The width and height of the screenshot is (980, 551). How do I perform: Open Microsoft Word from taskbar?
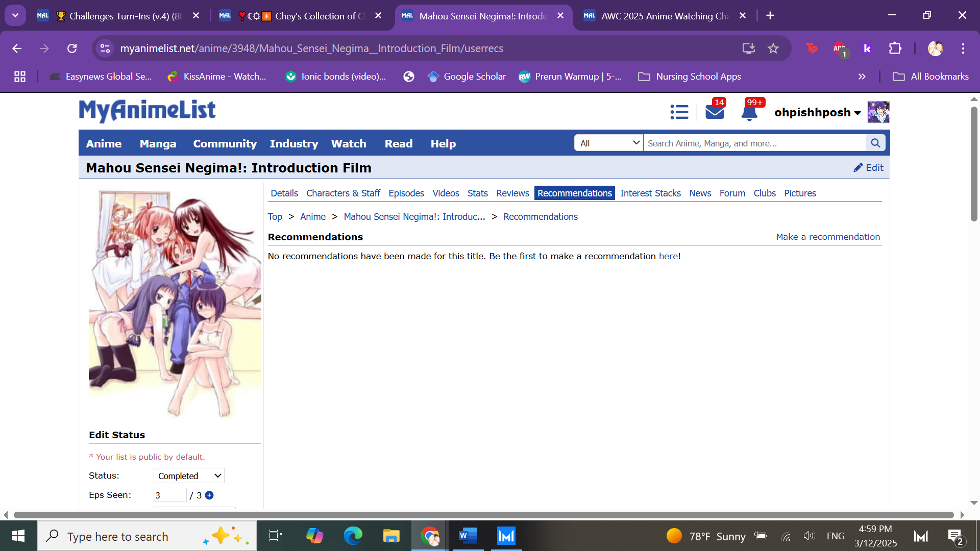pos(468,536)
